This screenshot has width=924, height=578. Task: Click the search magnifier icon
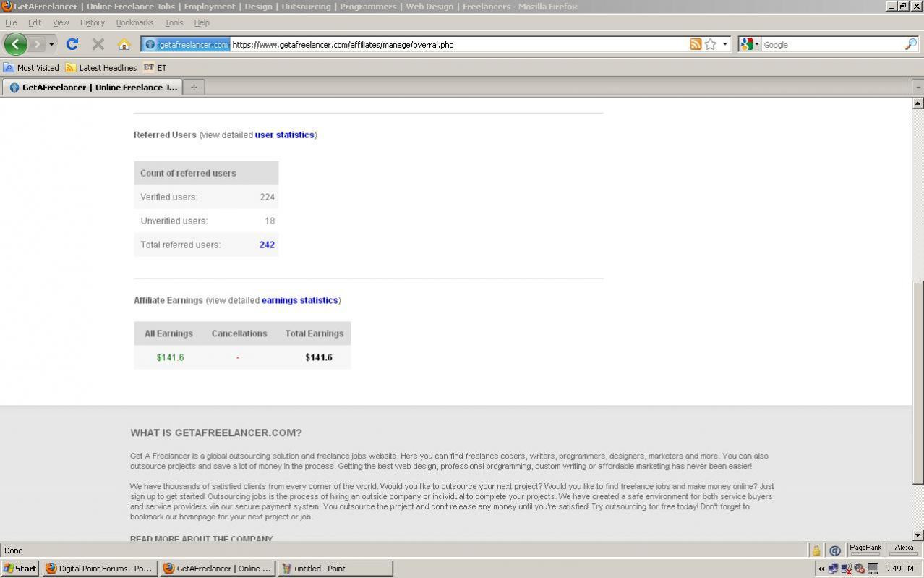[910, 44]
